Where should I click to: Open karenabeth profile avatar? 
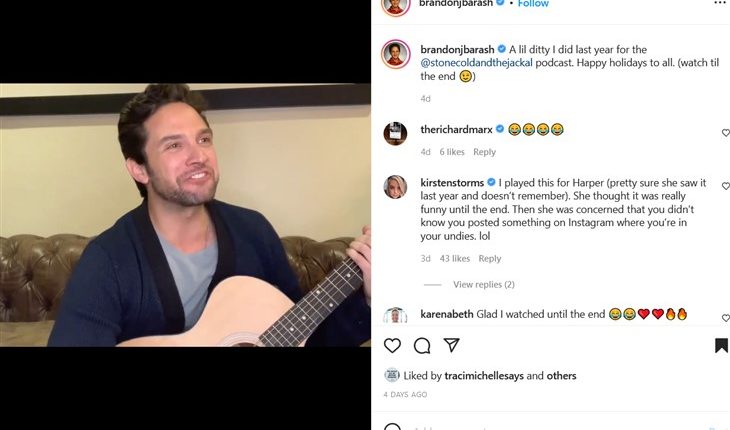click(395, 316)
